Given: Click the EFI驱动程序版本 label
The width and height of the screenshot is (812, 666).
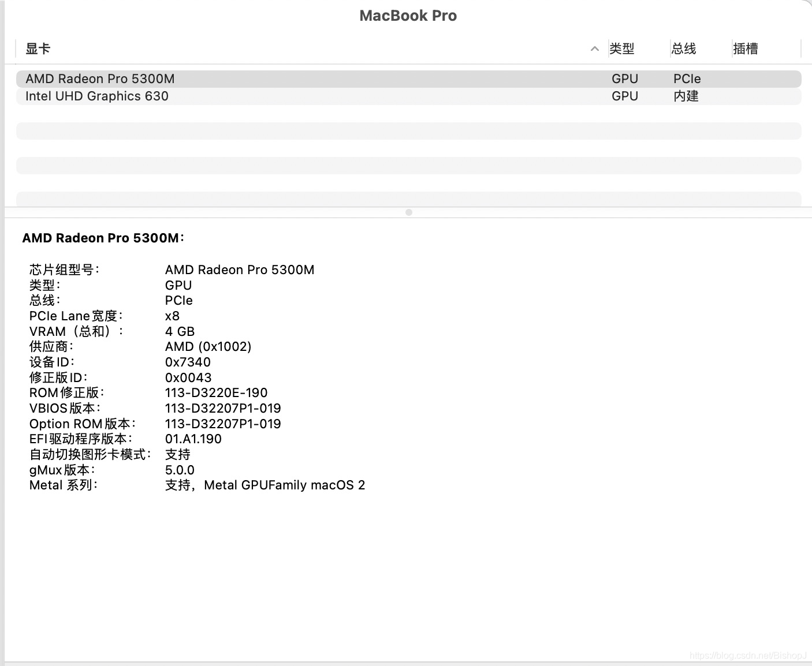Looking at the screenshot, I should [x=81, y=439].
